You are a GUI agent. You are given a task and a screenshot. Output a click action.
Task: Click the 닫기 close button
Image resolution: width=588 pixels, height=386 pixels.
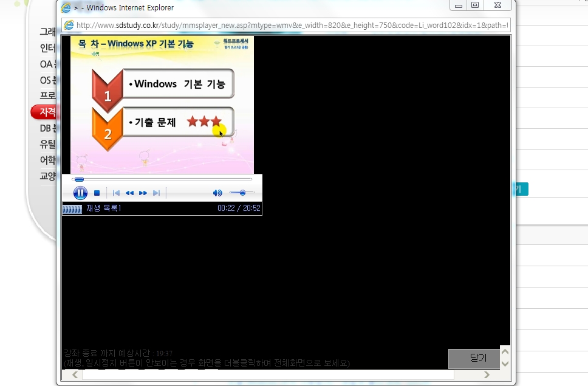[x=474, y=358]
